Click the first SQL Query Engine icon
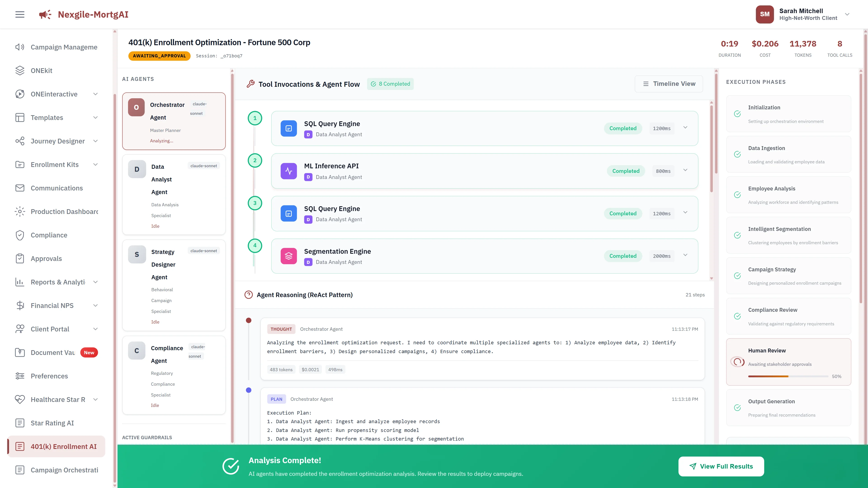 (288, 128)
